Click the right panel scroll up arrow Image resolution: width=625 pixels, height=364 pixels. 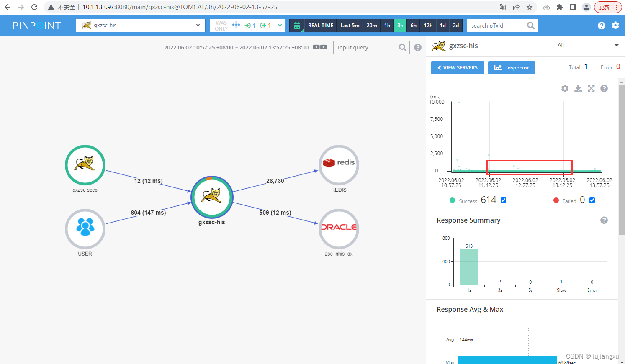[x=622, y=81]
